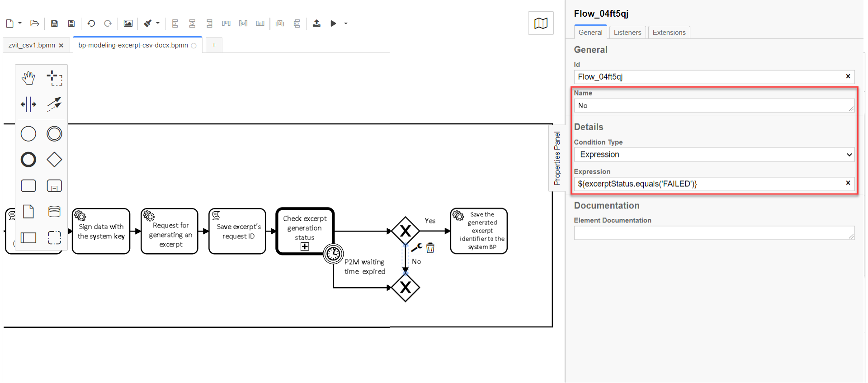Screen dimensions: 868x383
Task: Activate the create/remove space tool
Action: 28,104
